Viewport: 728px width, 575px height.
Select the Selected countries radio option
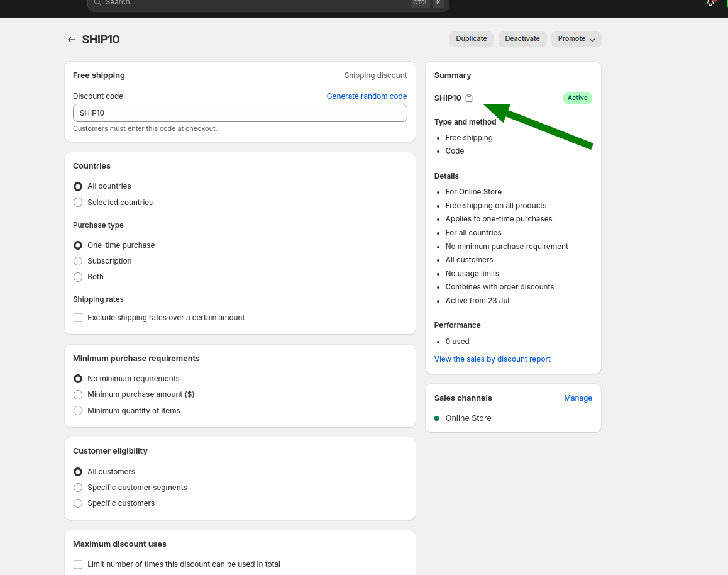(78, 203)
